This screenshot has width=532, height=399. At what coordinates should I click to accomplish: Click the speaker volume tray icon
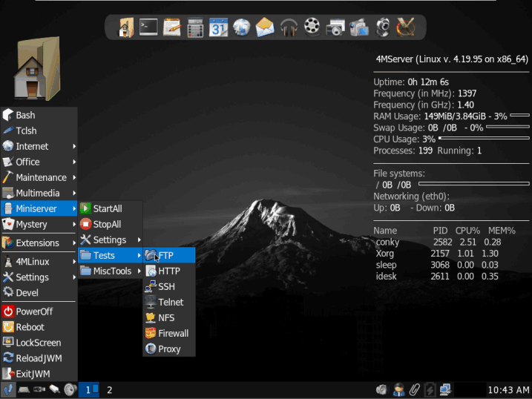pos(381,390)
